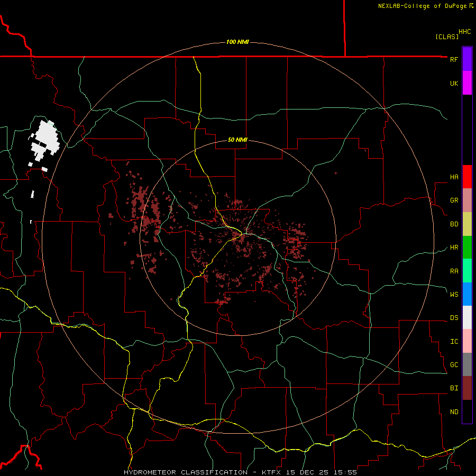Click the BD legend label
Viewport: 476px width, 476px height.
pyautogui.click(x=454, y=224)
